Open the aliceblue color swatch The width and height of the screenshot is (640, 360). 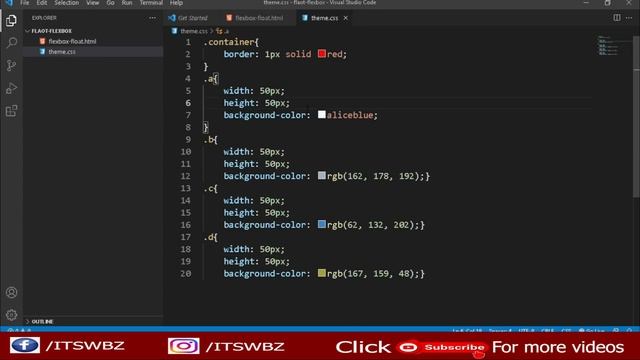(x=322, y=114)
